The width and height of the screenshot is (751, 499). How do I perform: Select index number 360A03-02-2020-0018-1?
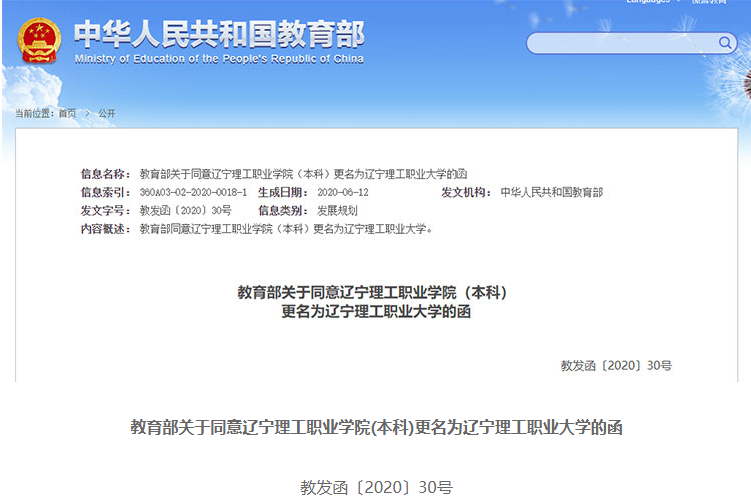click(x=193, y=192)
